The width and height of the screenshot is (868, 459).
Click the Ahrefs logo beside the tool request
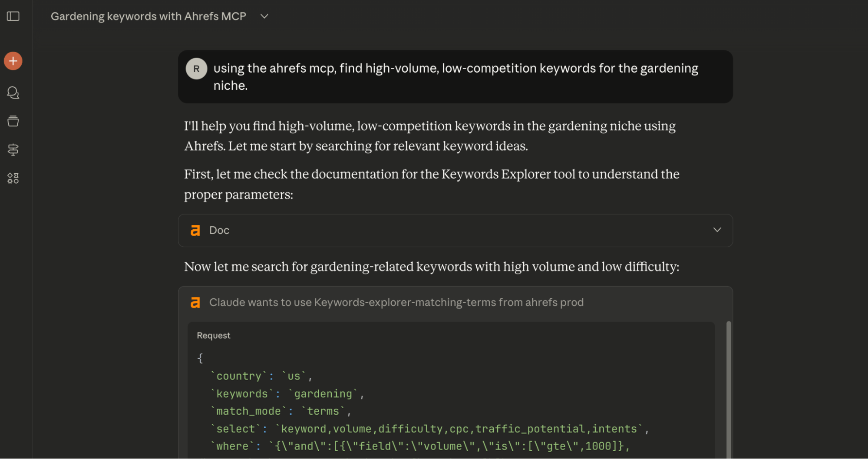coord(195,303)
